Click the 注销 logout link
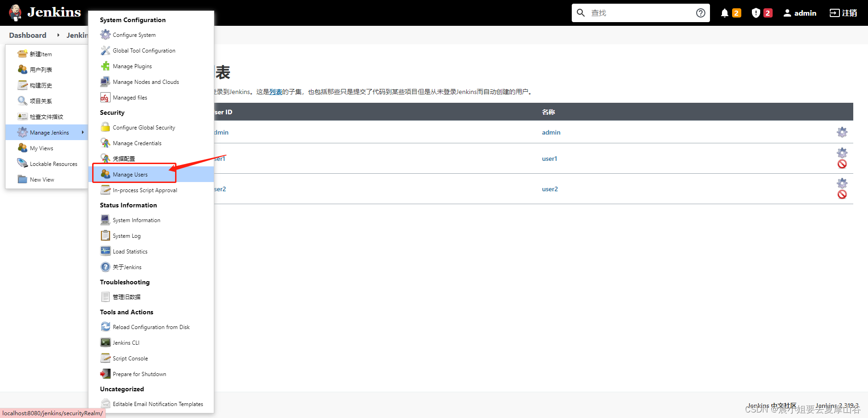The height and width of the screenshot is (418, 868). tap(843, 13)
